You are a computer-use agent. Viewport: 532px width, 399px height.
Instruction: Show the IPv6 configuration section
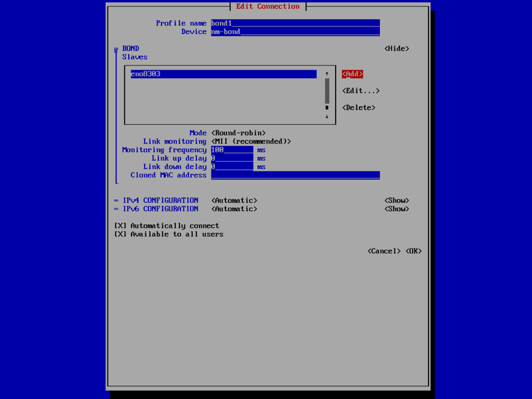coord(397,209)
